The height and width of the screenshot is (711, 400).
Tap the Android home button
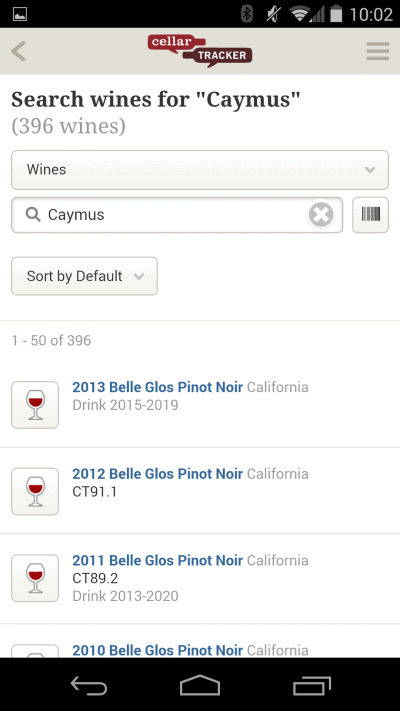click(x=200, y=685)
